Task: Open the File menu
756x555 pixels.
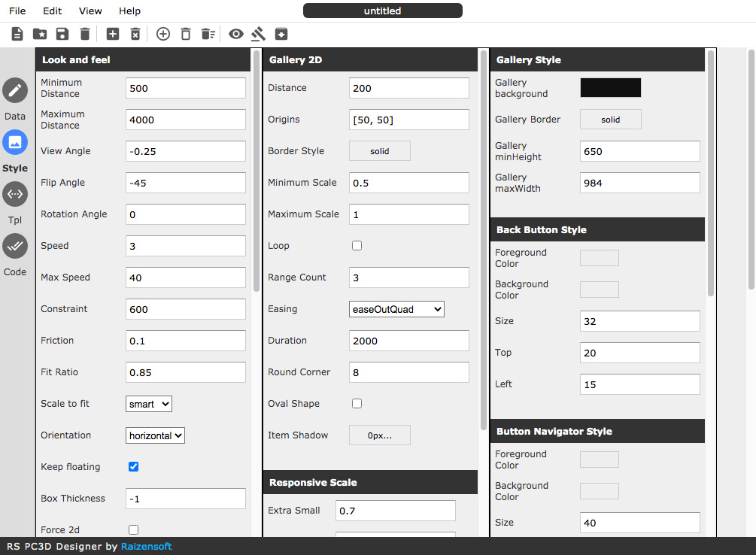Action: 17,11
